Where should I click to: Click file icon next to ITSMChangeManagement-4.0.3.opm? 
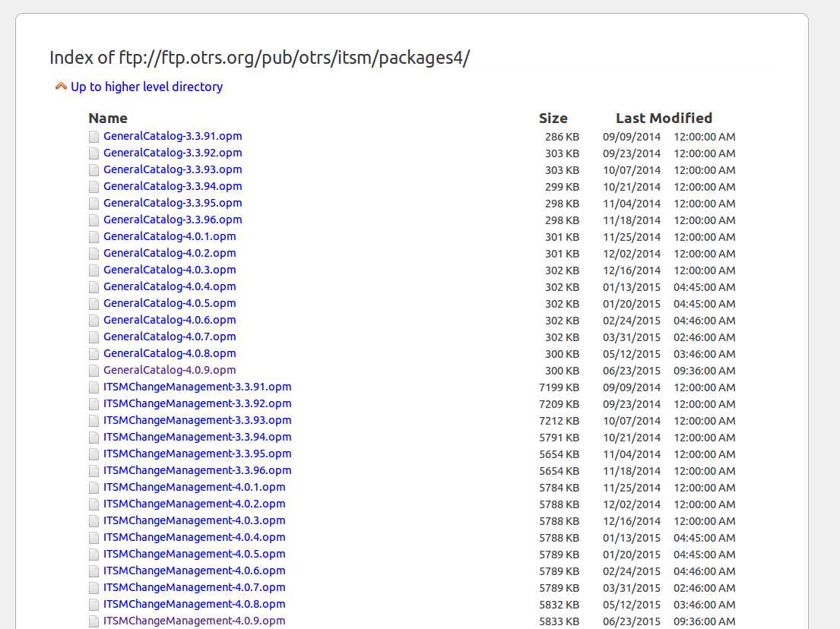click(94, 521)
